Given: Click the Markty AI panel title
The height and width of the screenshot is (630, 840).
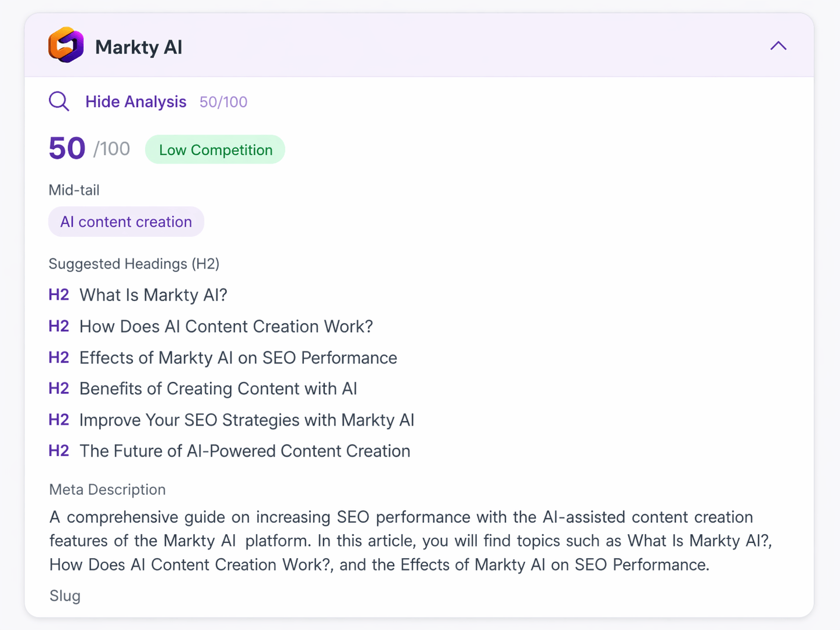Looking at the screenshot, I should point(139,47).
